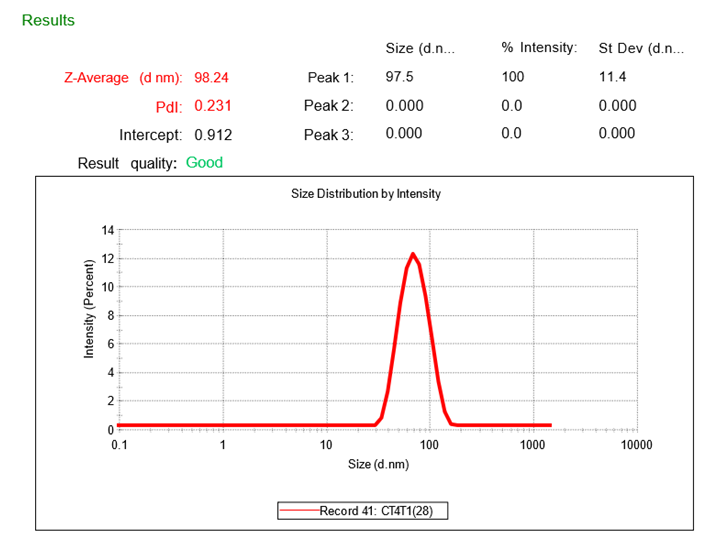The height and width of the screenshot is (553, 725).
Task: Click the Result quality Good status
Action: (x=204, y=162)
